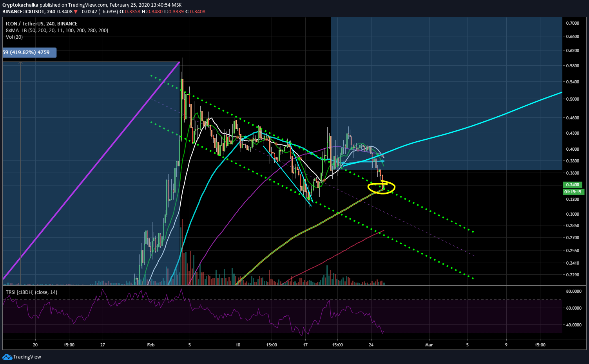Viewport: 589px width, 364px height.
Task: Click the 0.3600 price axis tick
Action: coord(573,173)
